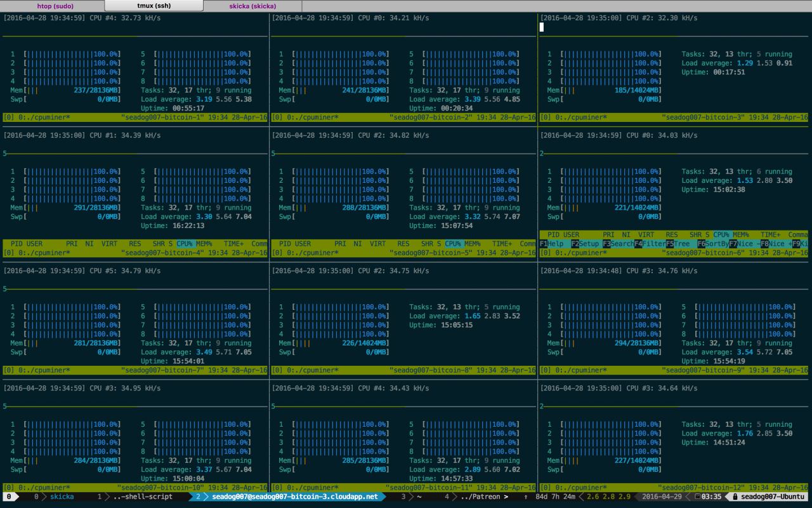Sort by TIME+ column in bitcoin-6 pane

771,235
